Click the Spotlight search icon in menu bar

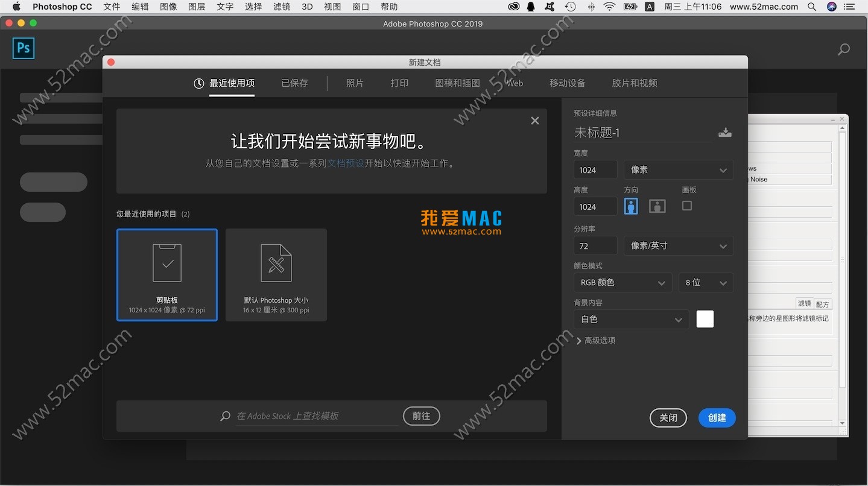click(x=811, y=7)
